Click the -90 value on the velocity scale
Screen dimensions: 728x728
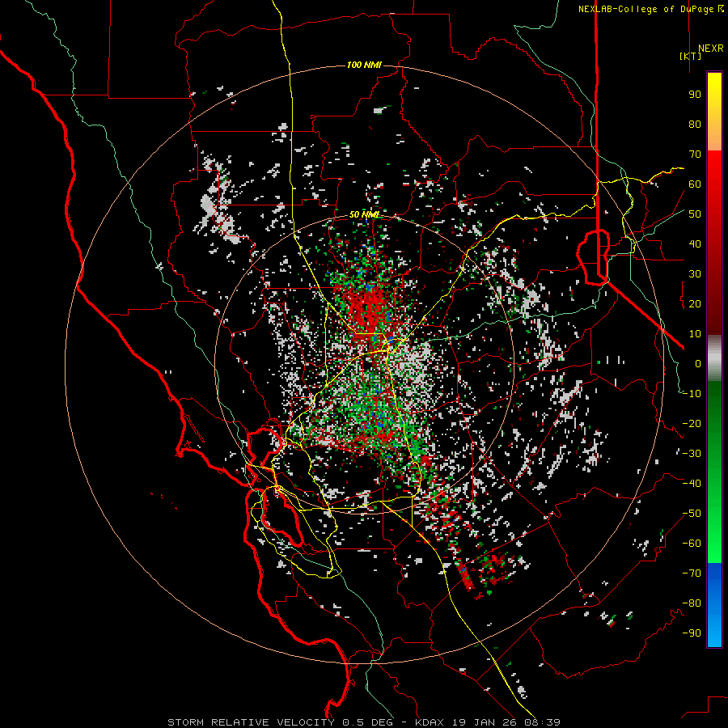click(692, 633)
